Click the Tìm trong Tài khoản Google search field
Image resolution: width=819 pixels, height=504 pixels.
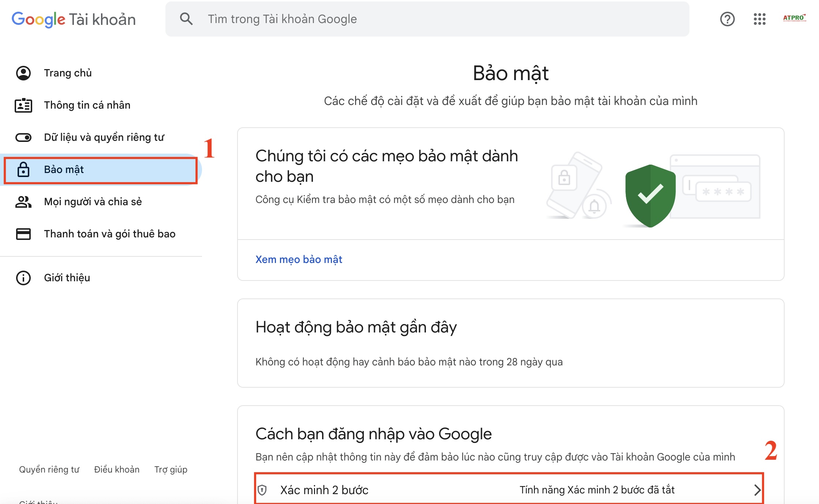(x=427, y=19)
